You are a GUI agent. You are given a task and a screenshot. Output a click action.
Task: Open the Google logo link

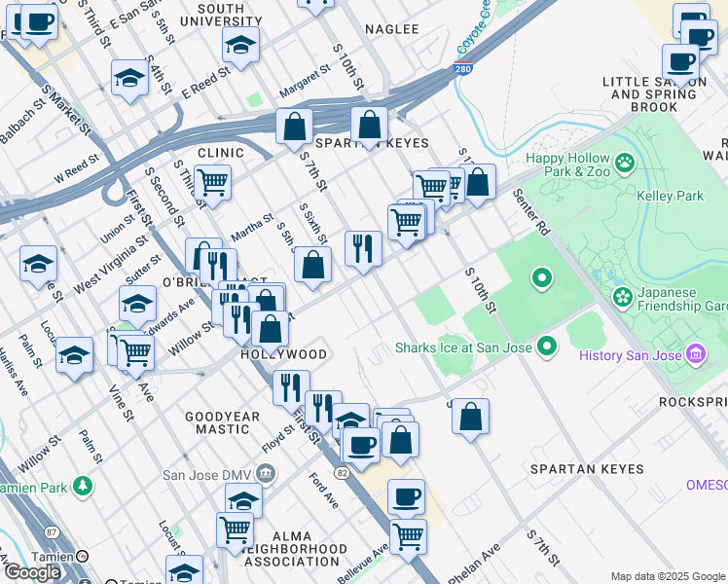click(33, 572)
